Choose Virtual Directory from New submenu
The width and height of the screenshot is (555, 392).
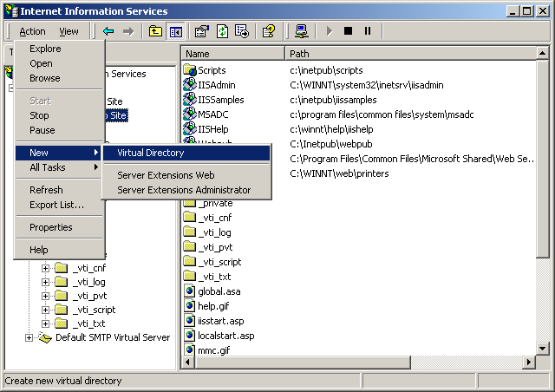tap(186, 153)
